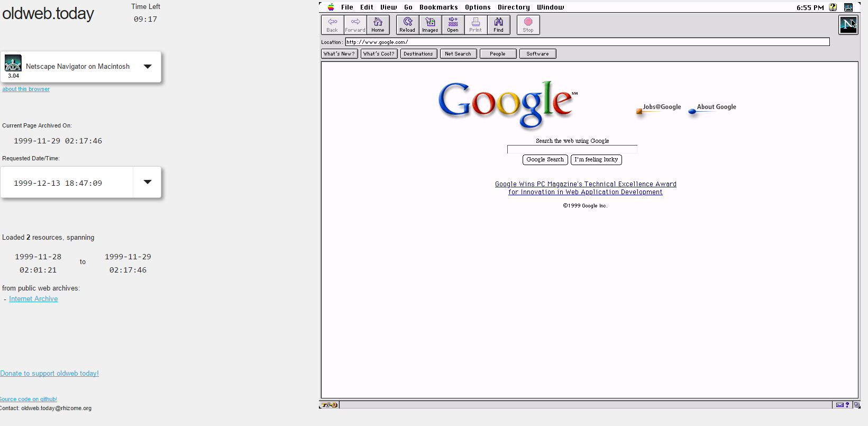Click the window resize icon in status bar
Image resolution: width=868 pixels, height=426 pixels.
point(856,405)
